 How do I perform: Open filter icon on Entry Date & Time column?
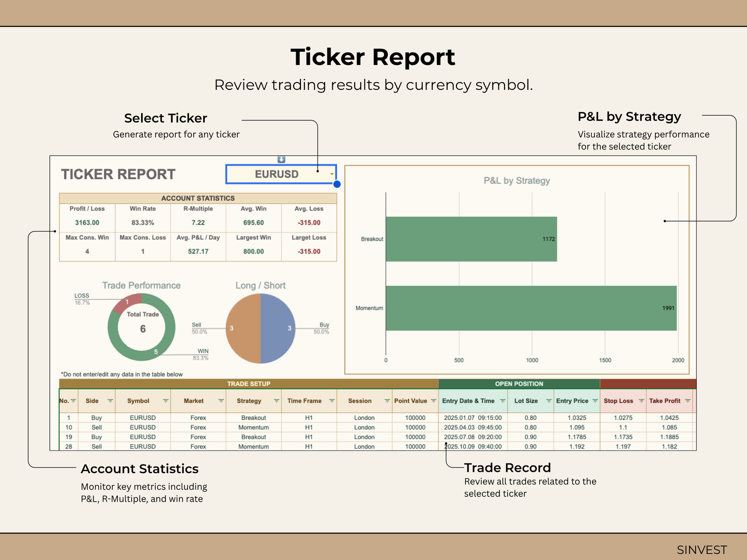502,401
